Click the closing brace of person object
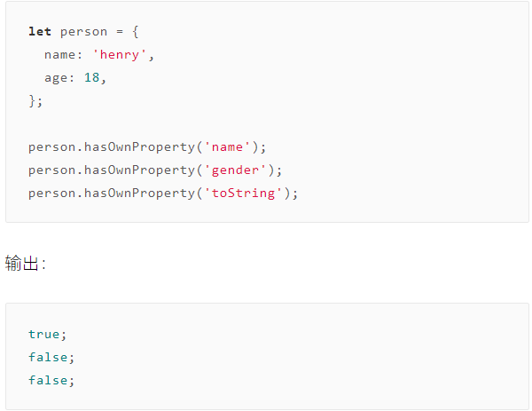 tap(32, 101)
